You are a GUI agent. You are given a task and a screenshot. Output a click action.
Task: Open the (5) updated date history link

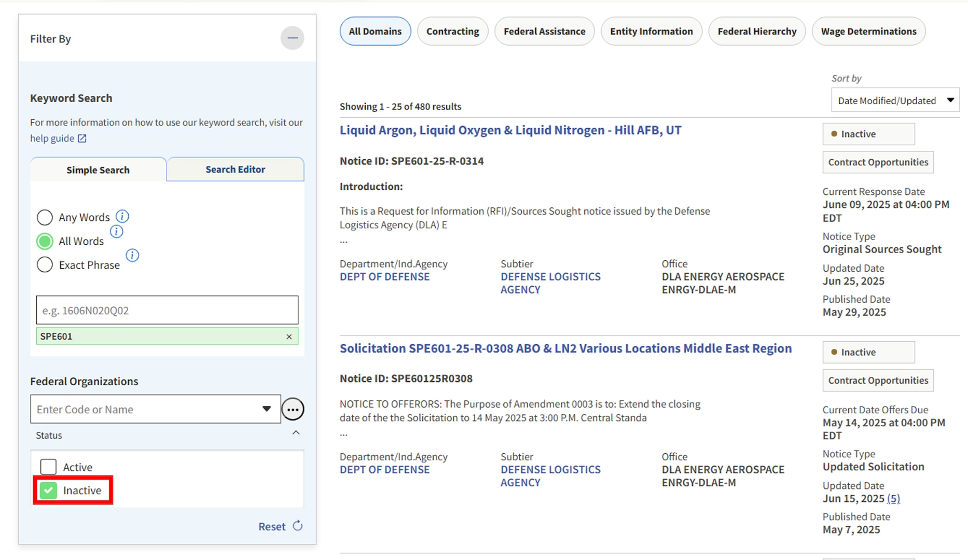[894, 498]
